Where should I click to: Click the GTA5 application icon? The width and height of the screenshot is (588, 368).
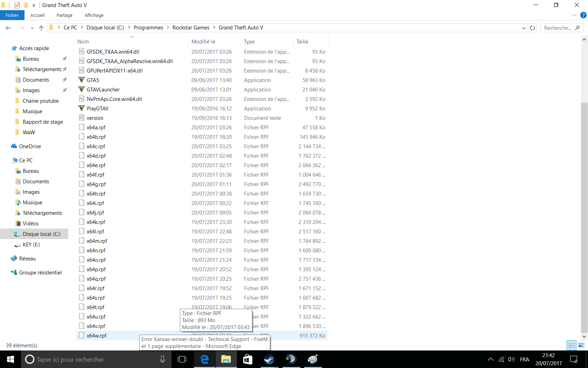pyautogui.click(x=82, y=80)
